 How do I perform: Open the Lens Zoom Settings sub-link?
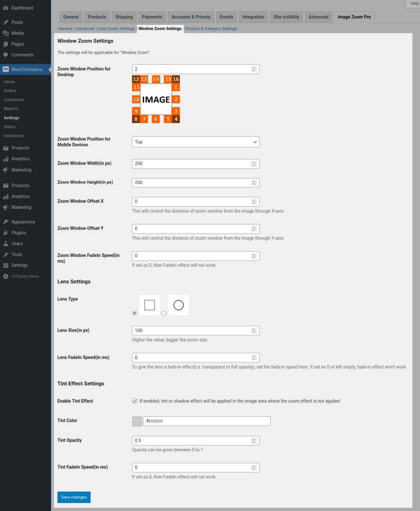[116, 29]
